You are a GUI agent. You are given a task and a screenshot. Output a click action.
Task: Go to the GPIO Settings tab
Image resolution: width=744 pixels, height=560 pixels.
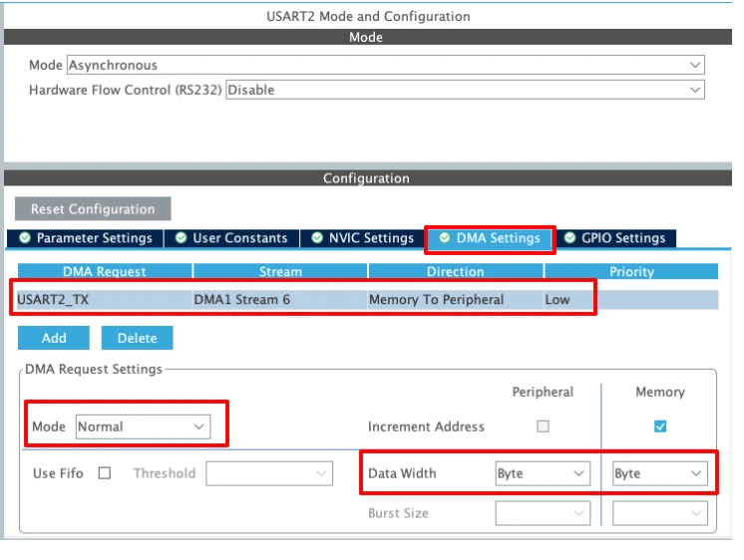coord(614,238)
